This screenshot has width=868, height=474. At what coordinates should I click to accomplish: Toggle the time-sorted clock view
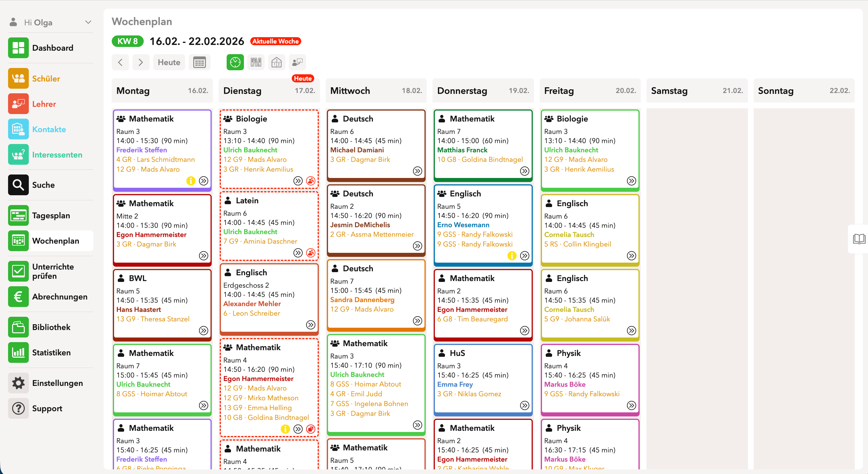(x=235, y=62)
